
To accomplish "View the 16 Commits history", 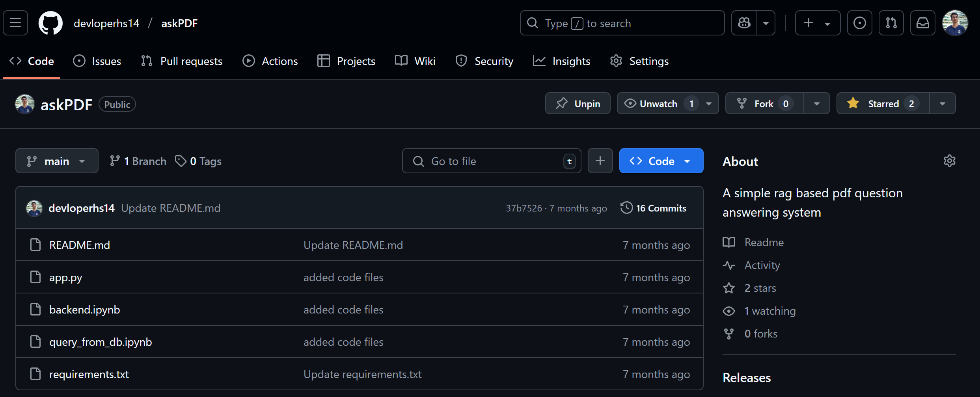I will click(x=653, y=208).
